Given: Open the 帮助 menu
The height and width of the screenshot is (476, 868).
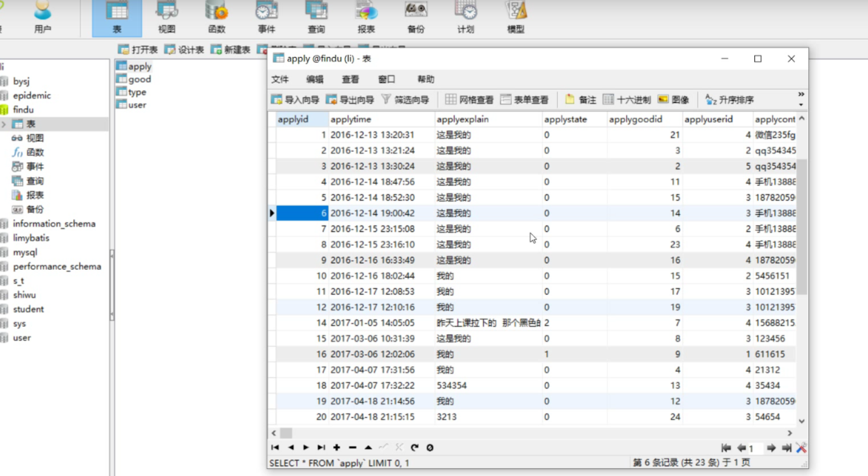Looking at the screenshot, I should [x=426, y=79].
